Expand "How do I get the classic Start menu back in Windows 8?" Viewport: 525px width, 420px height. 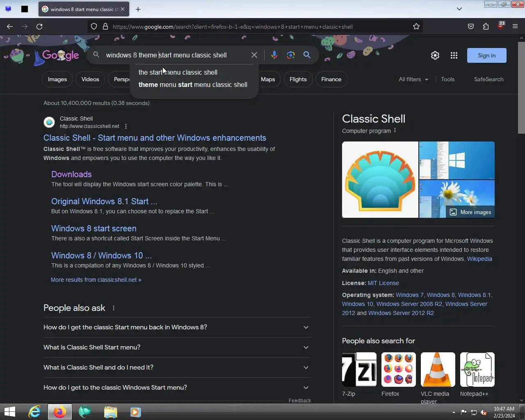[x=177, y=327]
